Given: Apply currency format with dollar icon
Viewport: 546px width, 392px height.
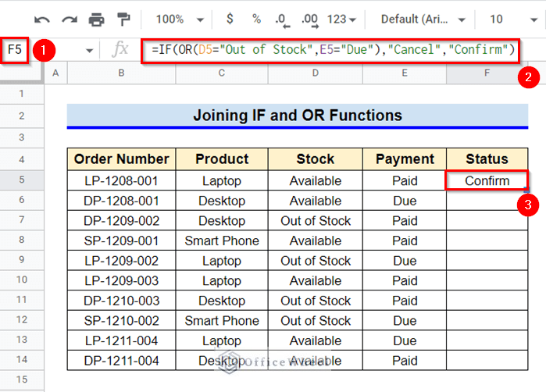Looking at the screenshot, I should [x=230, y=19].
